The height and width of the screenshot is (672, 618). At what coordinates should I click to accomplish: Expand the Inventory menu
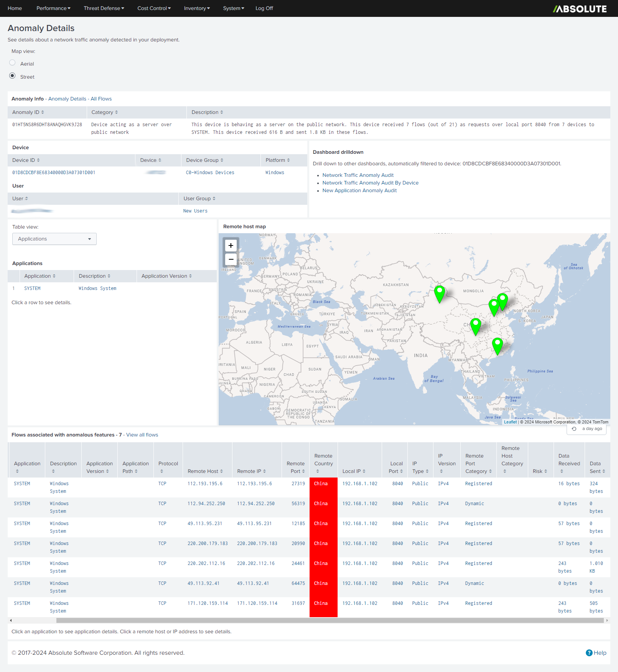click(x=197, y=8)
